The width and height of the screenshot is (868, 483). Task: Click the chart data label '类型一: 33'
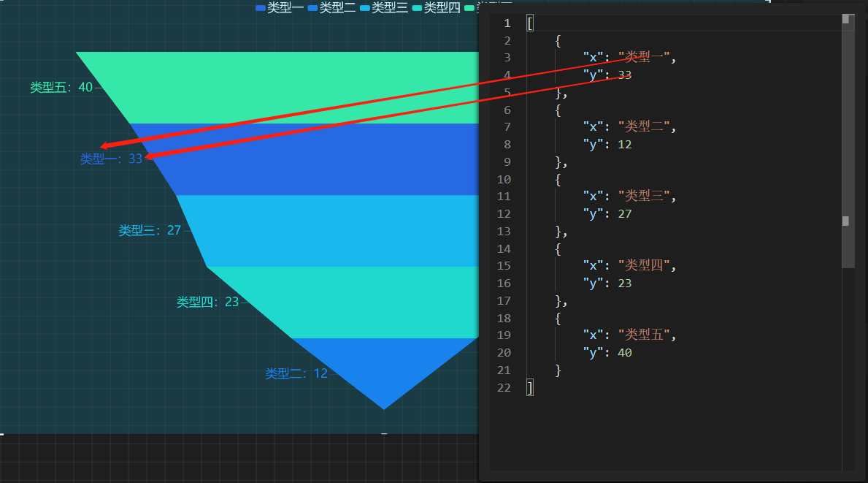(x=111, y=159)
